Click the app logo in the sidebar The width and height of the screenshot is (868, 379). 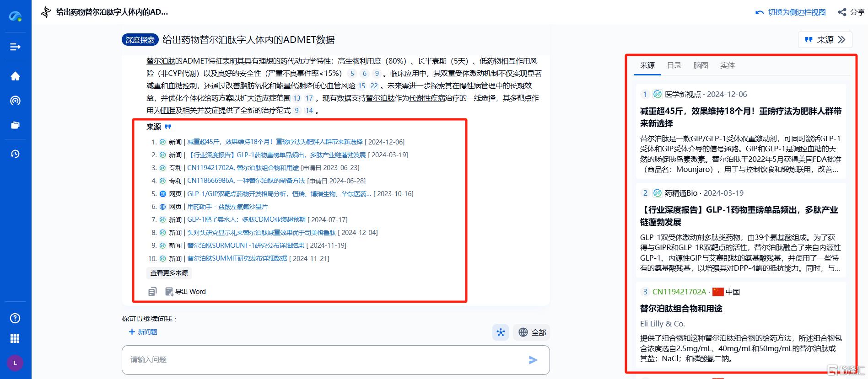(16, 16)
